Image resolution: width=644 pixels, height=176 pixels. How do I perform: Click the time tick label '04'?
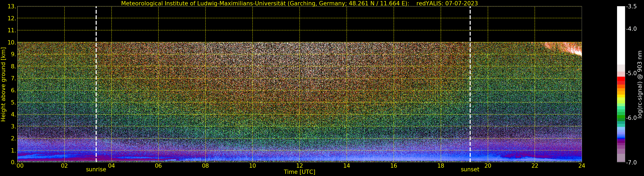click(111, 166)
